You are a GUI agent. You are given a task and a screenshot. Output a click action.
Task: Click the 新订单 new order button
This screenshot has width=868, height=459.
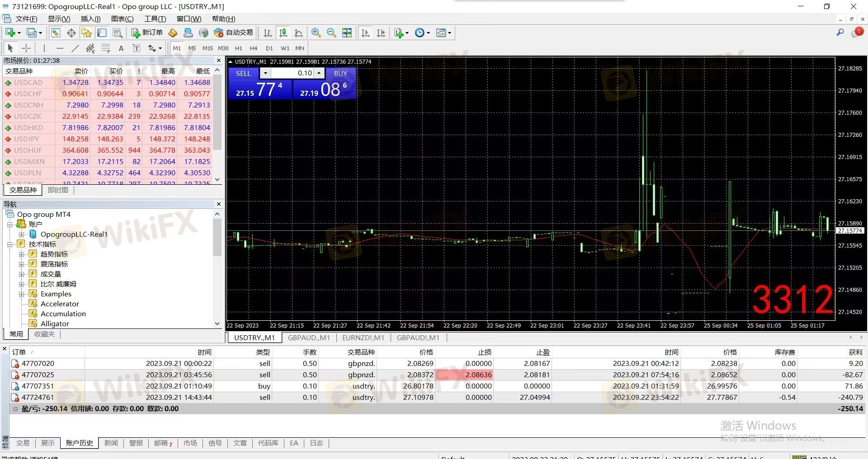pyautogui.click(x=147, y=33)
